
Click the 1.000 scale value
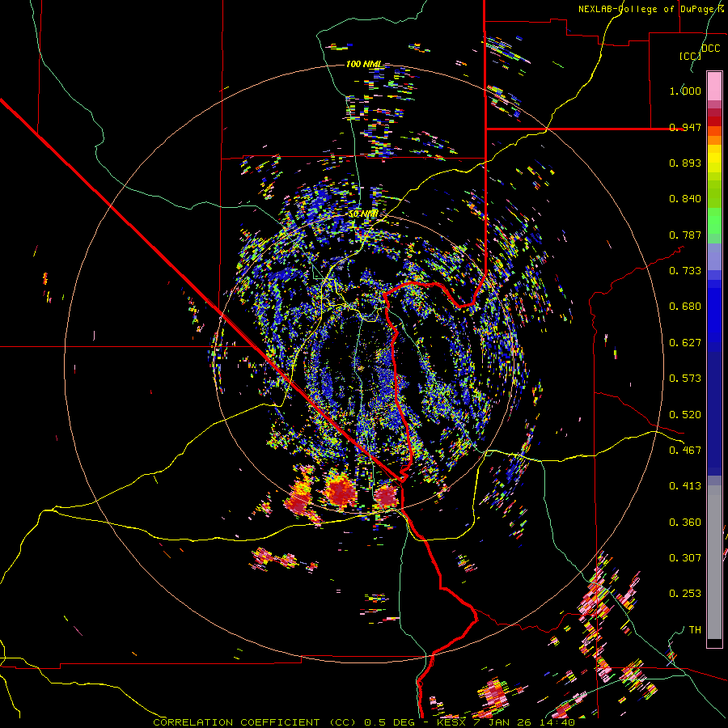coord(685,91)
